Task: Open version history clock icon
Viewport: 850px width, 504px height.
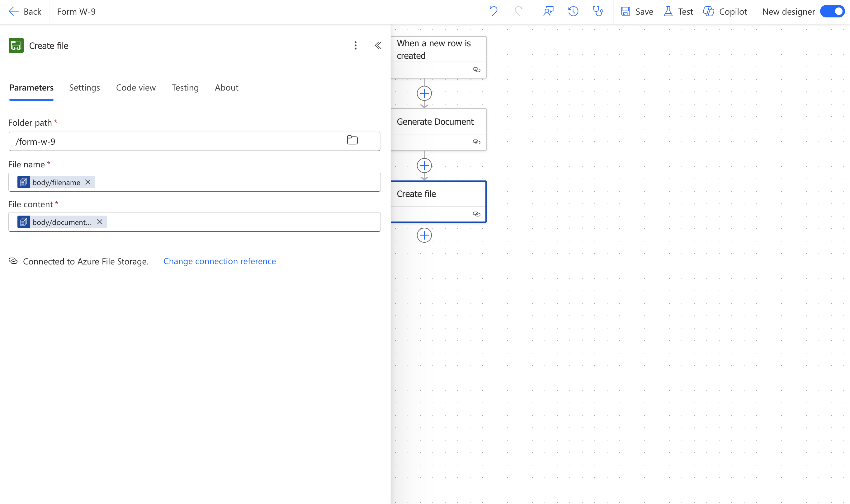Action: click(573, 12)
